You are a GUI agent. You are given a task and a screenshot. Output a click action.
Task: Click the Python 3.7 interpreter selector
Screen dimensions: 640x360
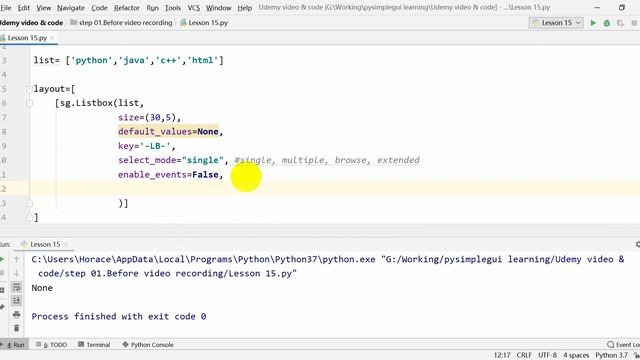(611, 355)
